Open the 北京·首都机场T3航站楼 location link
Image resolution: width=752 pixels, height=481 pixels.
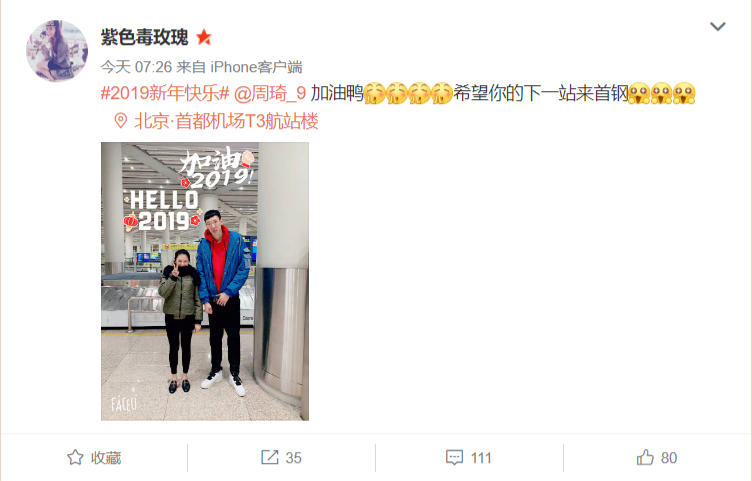[226, 121]
